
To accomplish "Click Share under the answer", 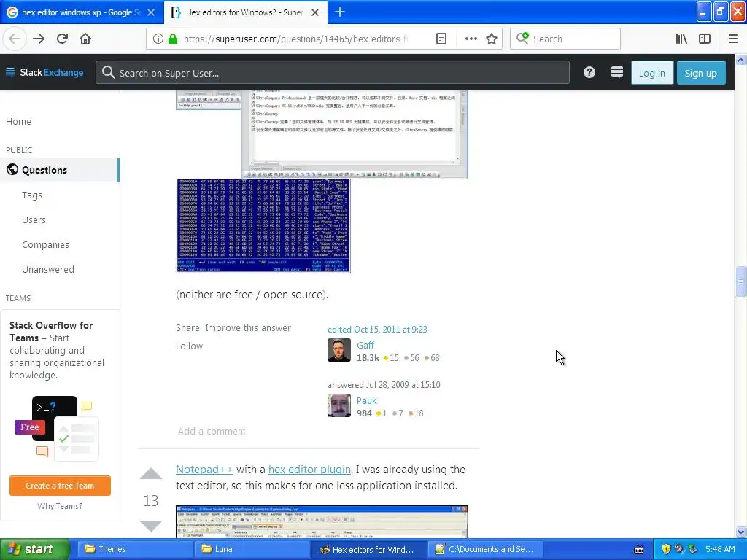I will pyautogui.click(x=187, y=327).
